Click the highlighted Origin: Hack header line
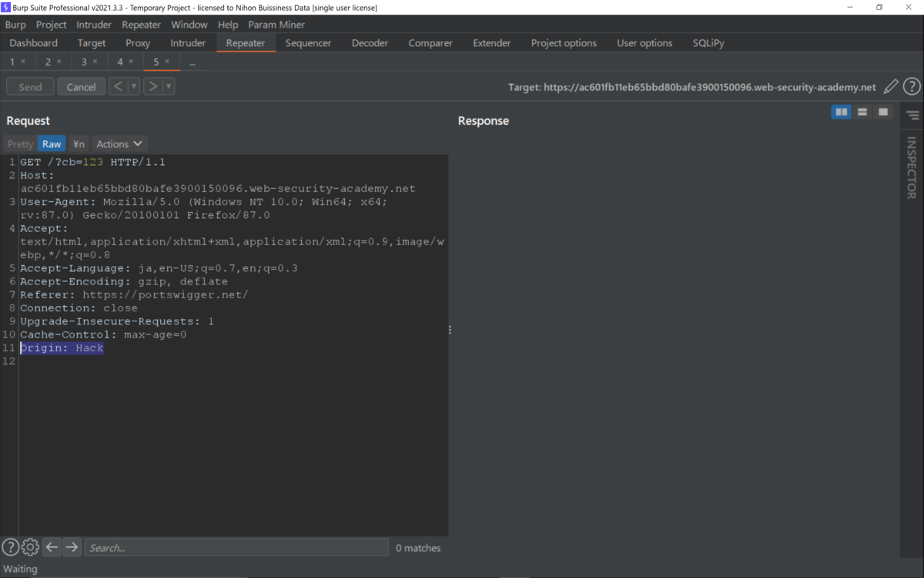 (x=62, y=348)
